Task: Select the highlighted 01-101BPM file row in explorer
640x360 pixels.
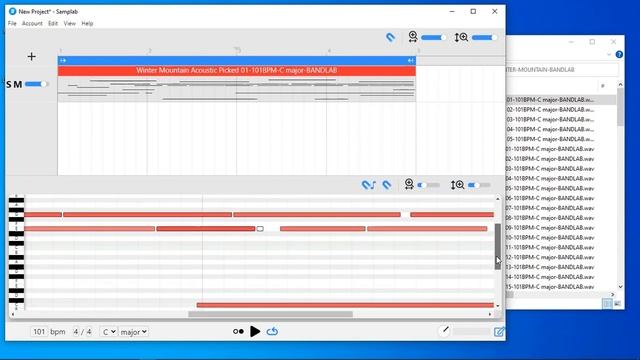Action: click(561, 100)
